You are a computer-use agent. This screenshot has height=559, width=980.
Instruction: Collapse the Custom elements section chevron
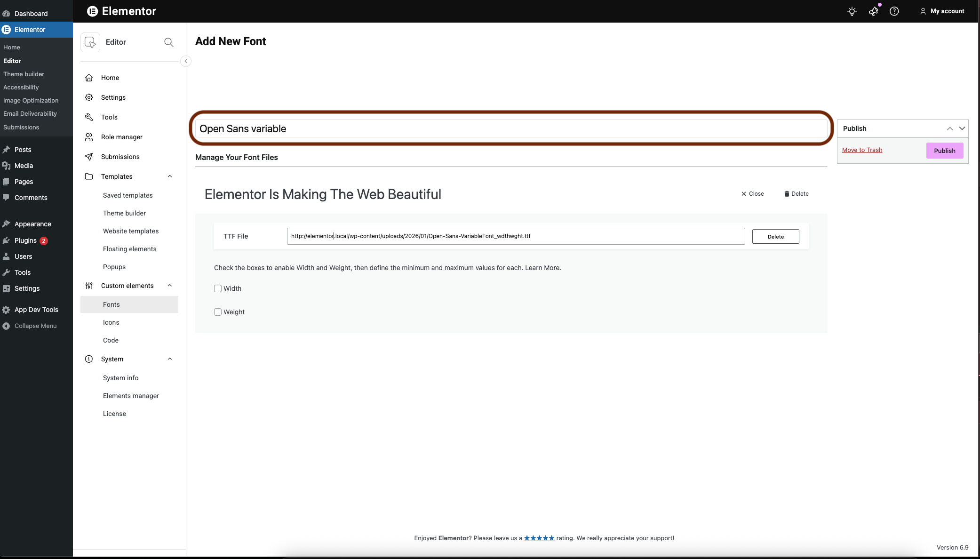click(x=170, y=286)
